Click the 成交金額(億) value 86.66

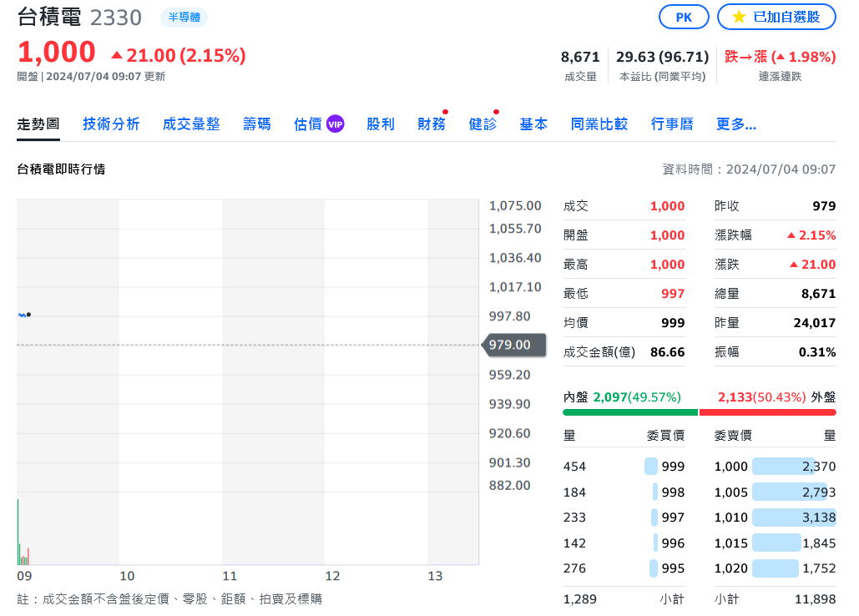[667, 352]
